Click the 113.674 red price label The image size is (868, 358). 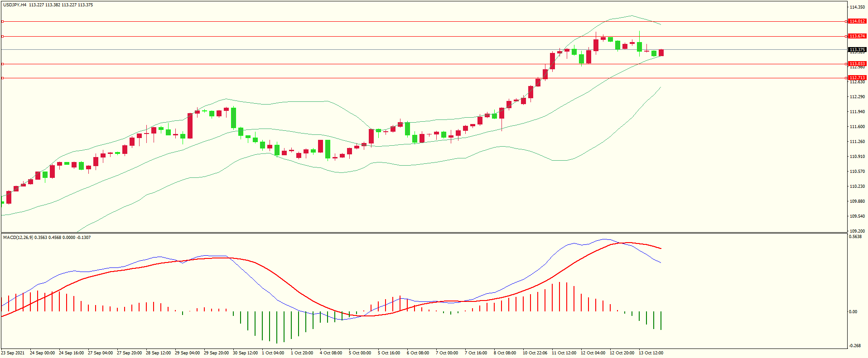click(857, 36)
